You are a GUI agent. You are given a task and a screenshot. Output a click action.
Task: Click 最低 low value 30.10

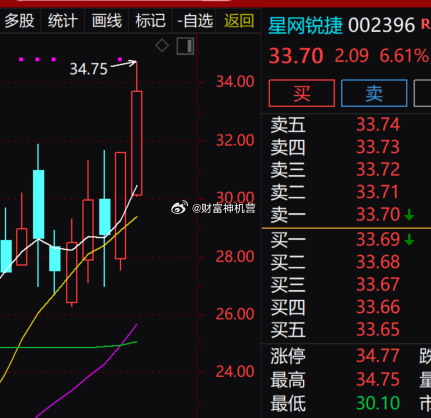378,403
